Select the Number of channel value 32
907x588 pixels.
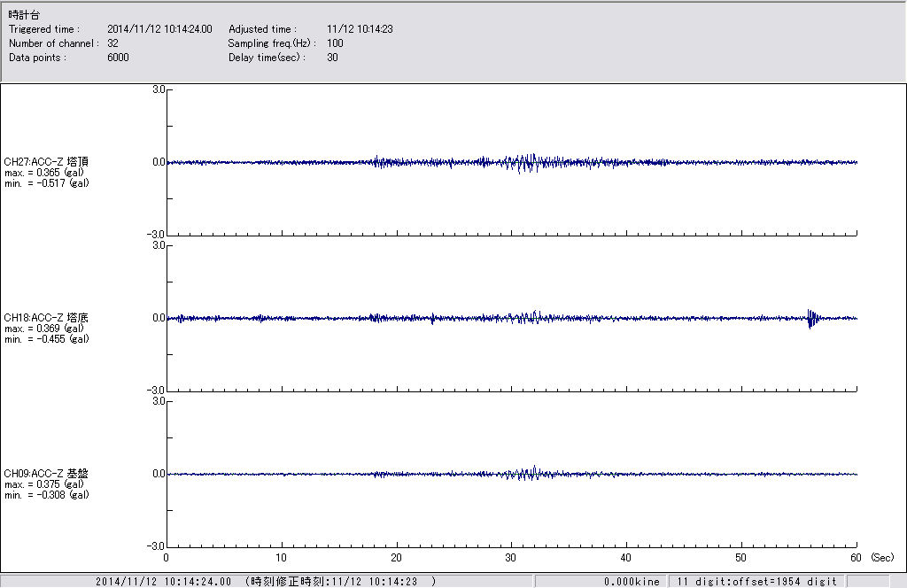pos(112,43)
